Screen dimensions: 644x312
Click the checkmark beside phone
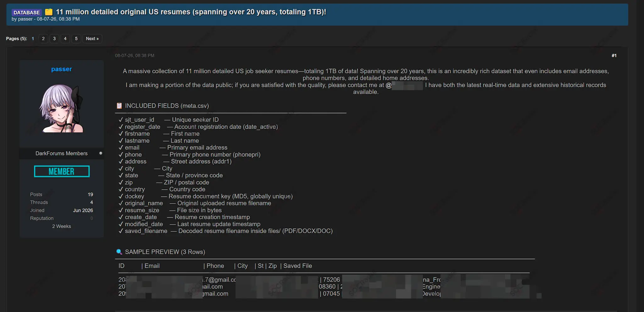coord(121,154)
